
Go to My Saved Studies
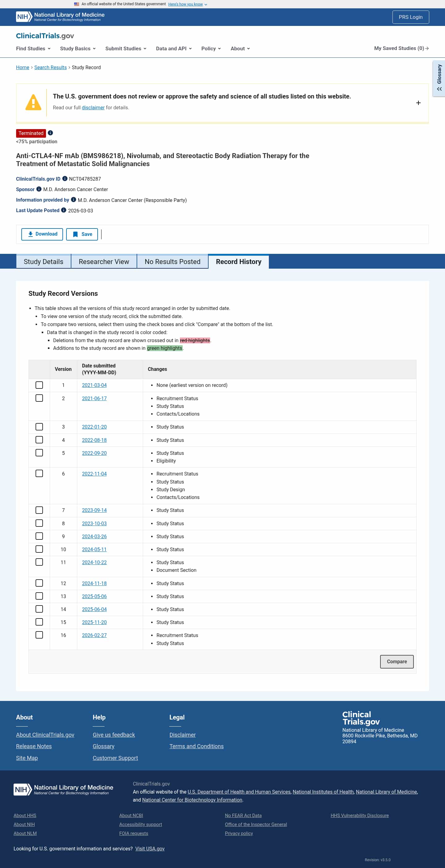[401, 48]
